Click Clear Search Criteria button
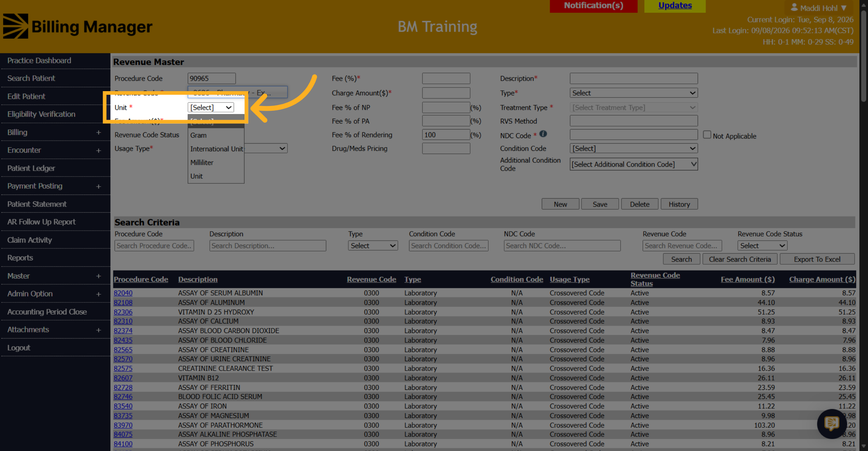 (x=740, y=259)
